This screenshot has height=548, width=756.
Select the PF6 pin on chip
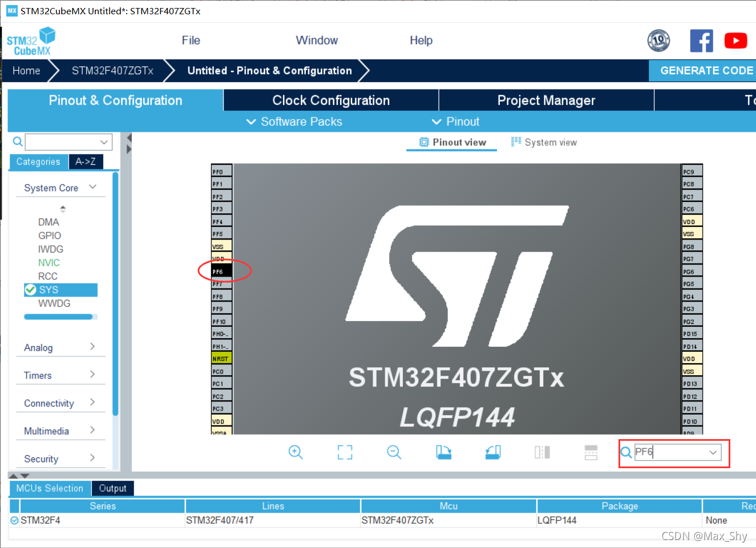click(x=221, y=271)
